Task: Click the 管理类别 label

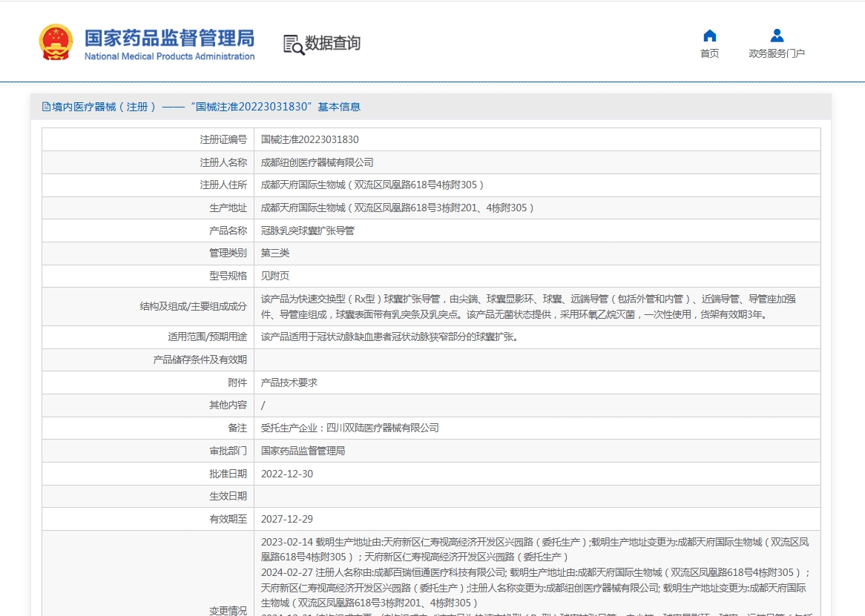Action: [228, 254]
